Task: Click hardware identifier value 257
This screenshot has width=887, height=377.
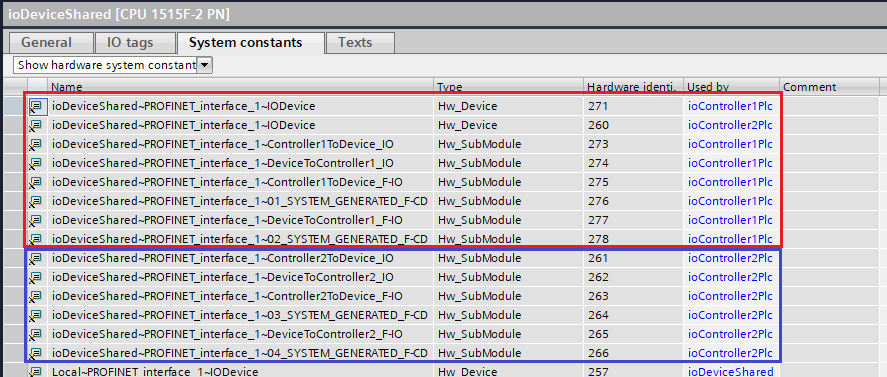Action: [598, 372]
